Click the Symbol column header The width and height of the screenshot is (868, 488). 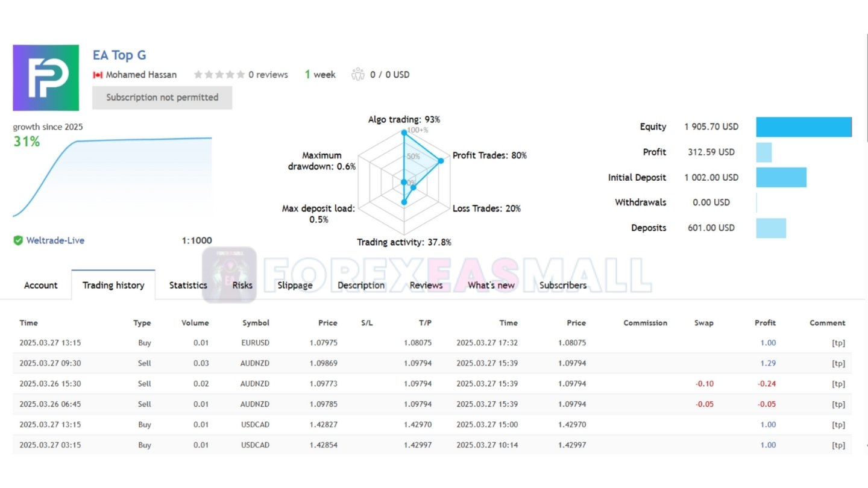(x=256, y=323)
